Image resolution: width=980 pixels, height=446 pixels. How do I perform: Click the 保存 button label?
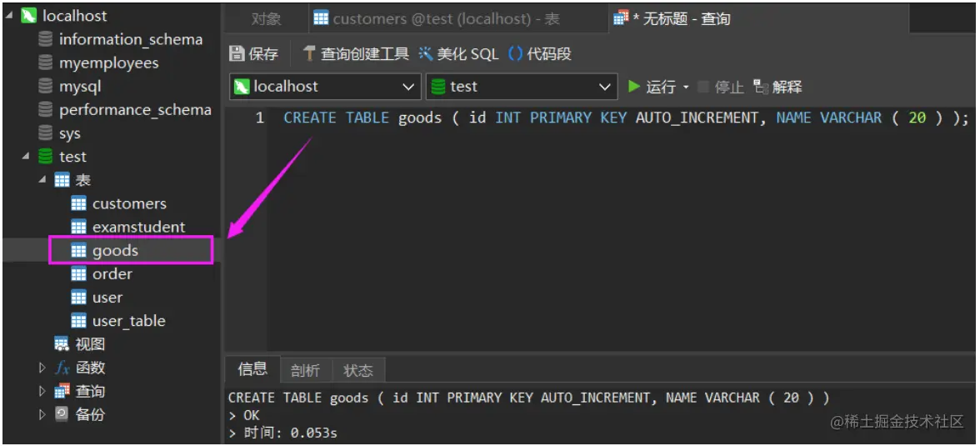263,54
